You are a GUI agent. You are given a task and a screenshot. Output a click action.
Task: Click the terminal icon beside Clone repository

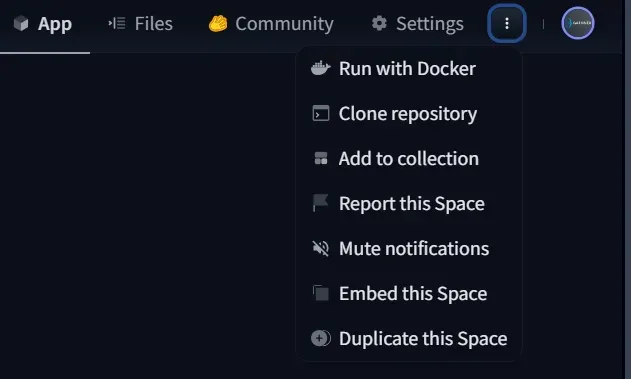pos(321,113)
